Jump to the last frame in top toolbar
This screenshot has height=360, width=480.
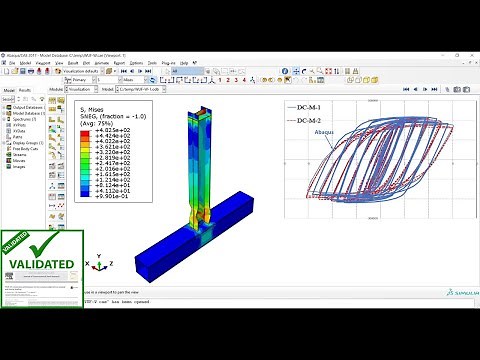[x=148, y=71]
